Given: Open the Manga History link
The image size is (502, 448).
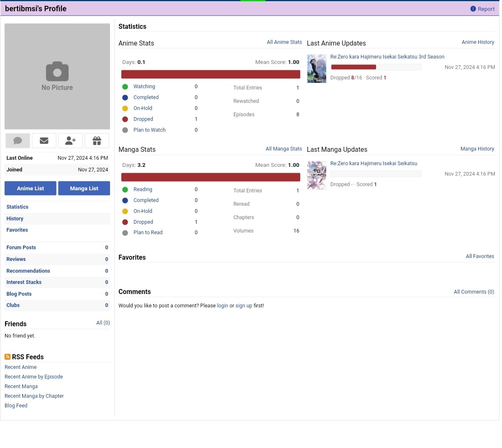Looking at the screenshot, I should tap(477, 149).
